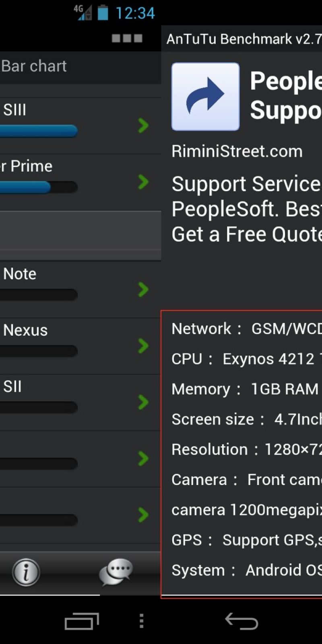322x644 pixels.
Task: Expand the Note device entry arrow
Action: click(x=143, y=289)
